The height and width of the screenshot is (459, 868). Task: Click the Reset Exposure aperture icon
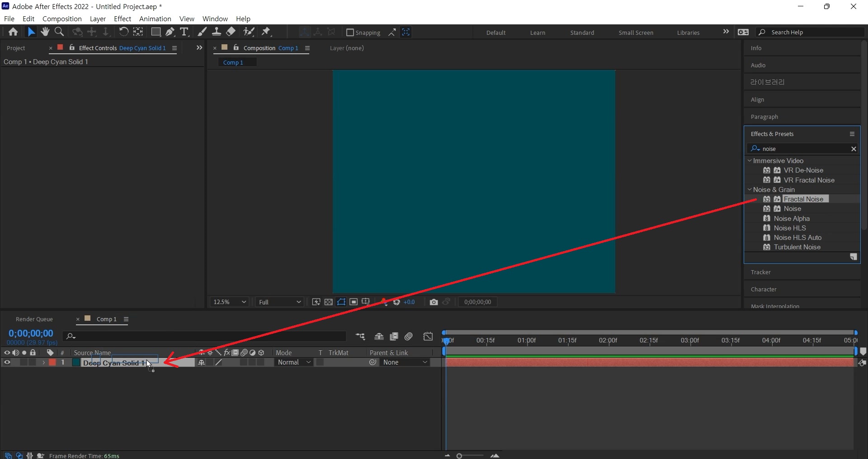tap(396, 302)
